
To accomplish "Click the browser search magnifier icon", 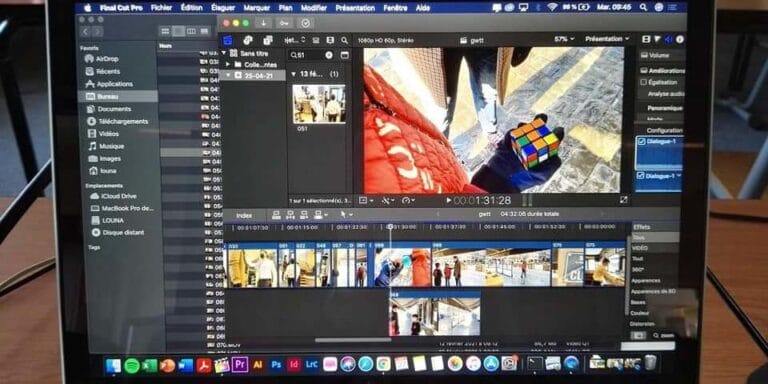I will coord(345,40).
